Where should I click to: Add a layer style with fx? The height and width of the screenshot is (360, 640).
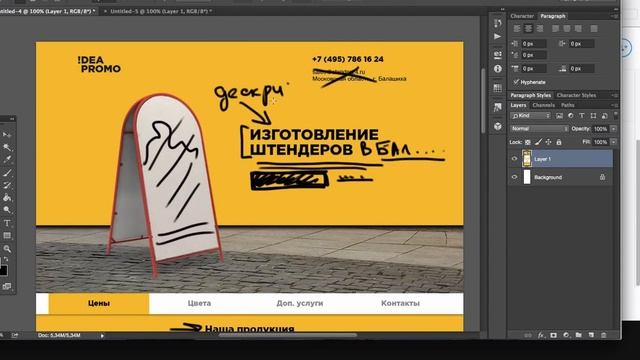tap(541, 335)
